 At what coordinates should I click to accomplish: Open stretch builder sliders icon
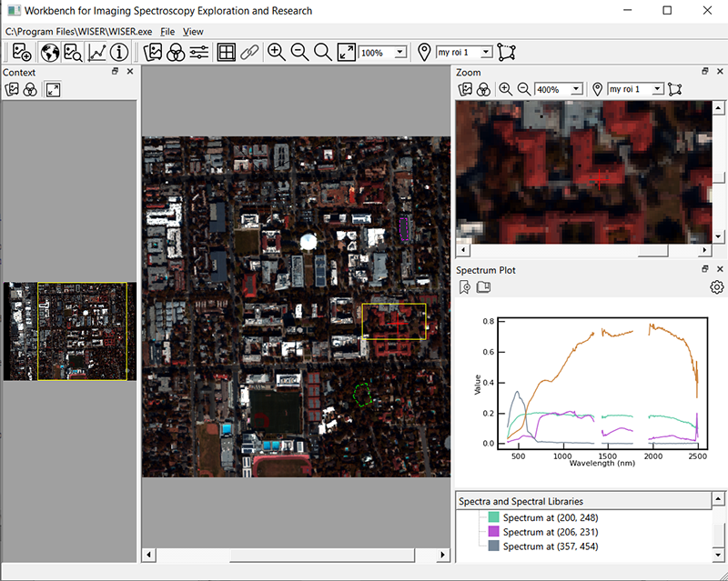(199, 52)
